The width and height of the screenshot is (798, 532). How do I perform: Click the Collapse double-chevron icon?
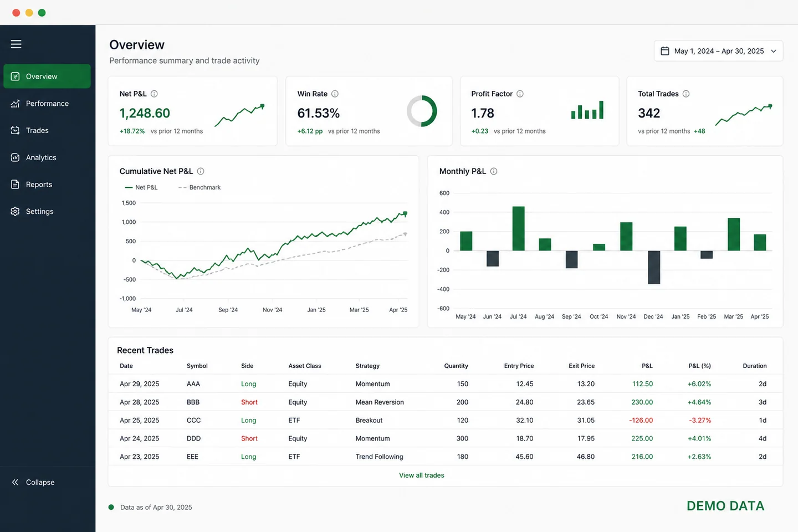(x=16, y=482)
